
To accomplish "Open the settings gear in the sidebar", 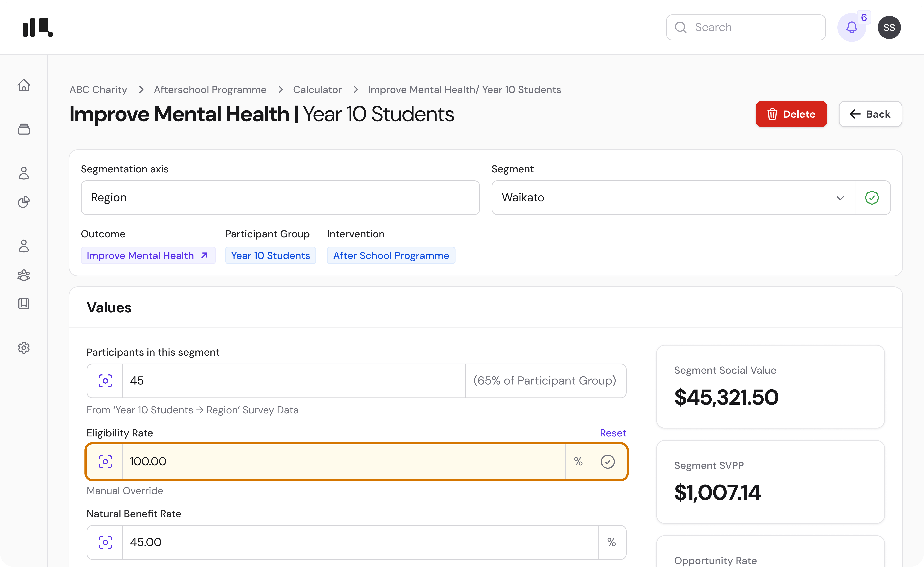I will click(x=24, y=348).
